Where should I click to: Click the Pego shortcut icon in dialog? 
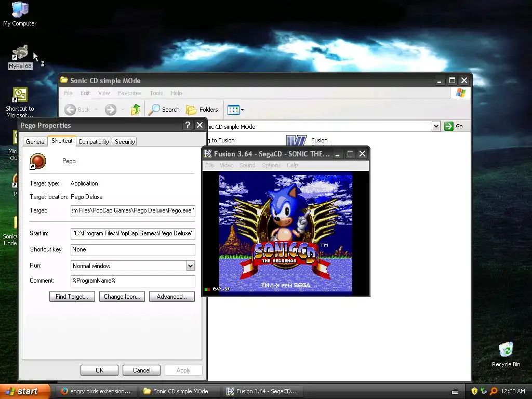pyautogui.click(x=37, y=161)
